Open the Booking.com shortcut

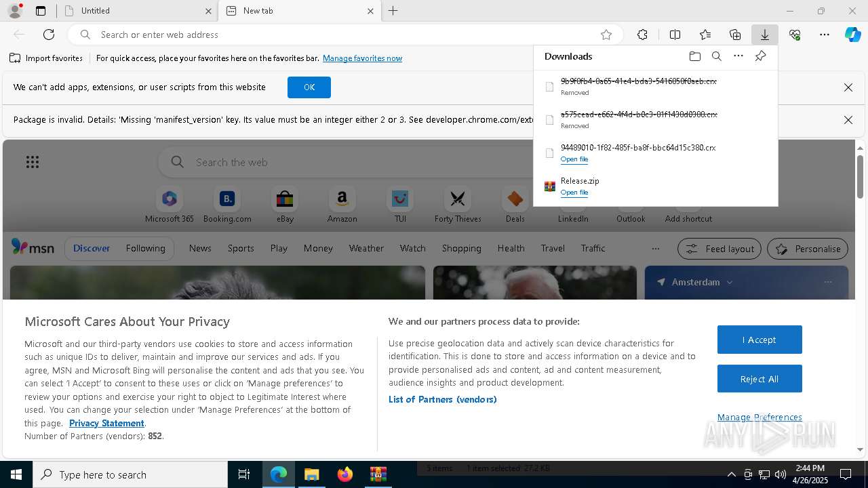(227, 205)
